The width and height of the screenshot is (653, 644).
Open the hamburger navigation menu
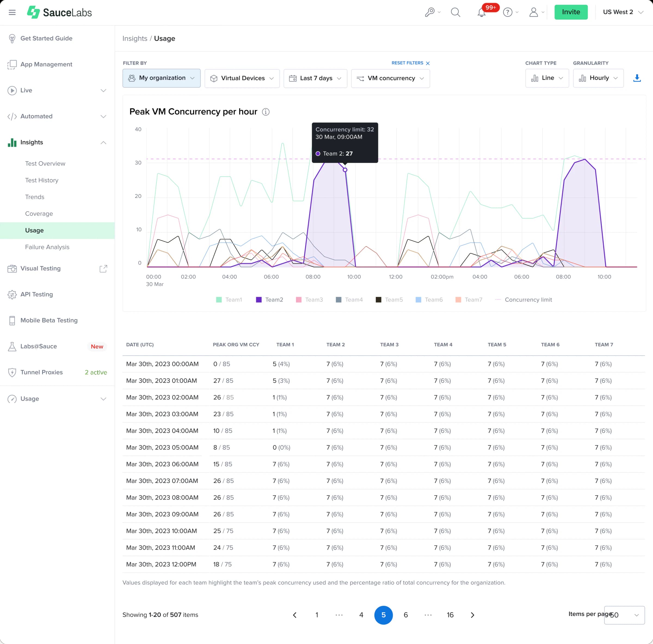point(12,13)
